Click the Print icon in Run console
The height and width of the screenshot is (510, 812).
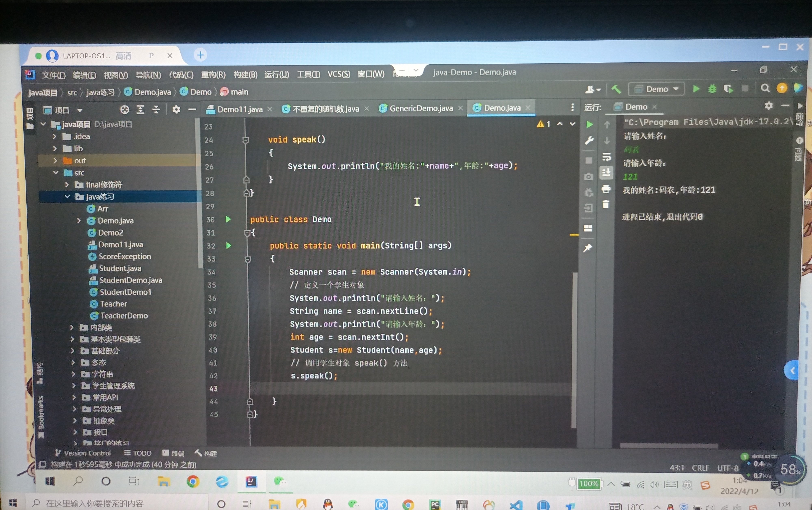click(606, 189)
